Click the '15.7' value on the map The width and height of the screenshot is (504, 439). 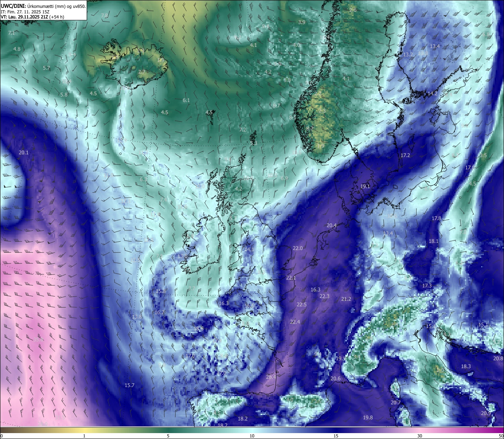click(130, 385)
